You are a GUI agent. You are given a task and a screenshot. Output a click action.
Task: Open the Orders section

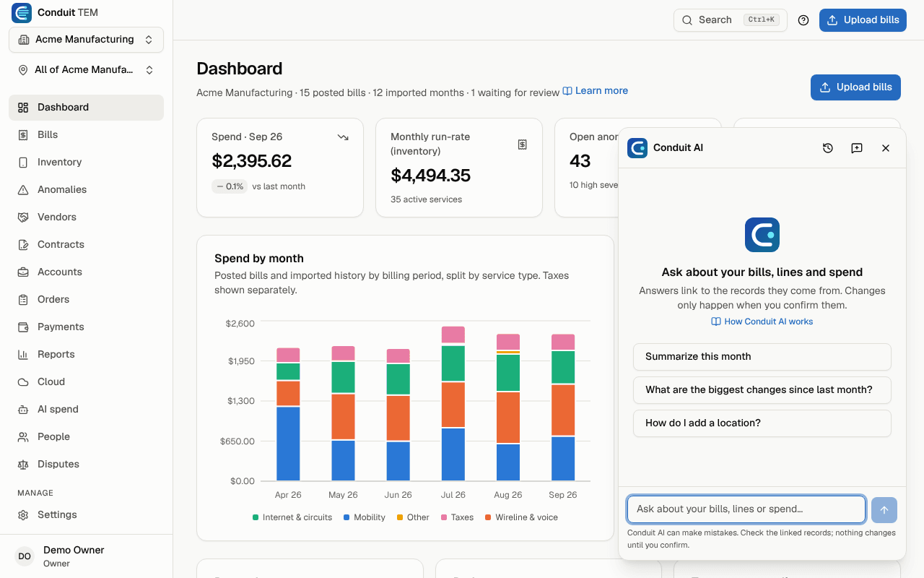tap(87, 300)
